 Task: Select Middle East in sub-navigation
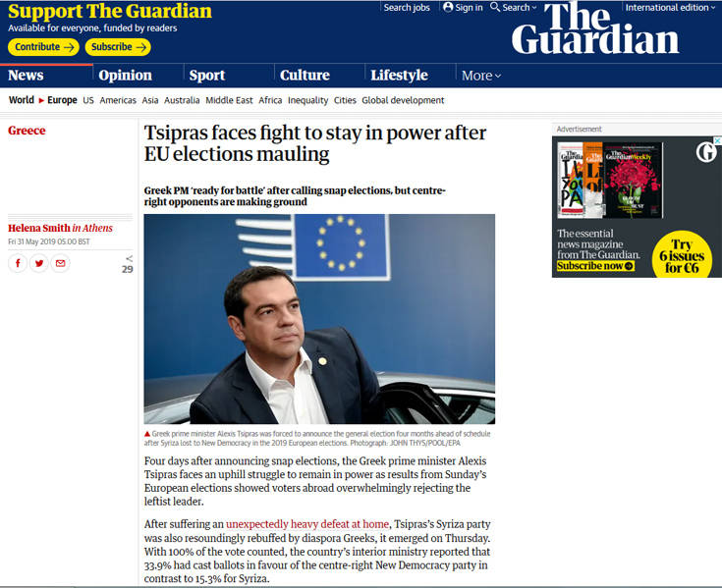(229, 100)
